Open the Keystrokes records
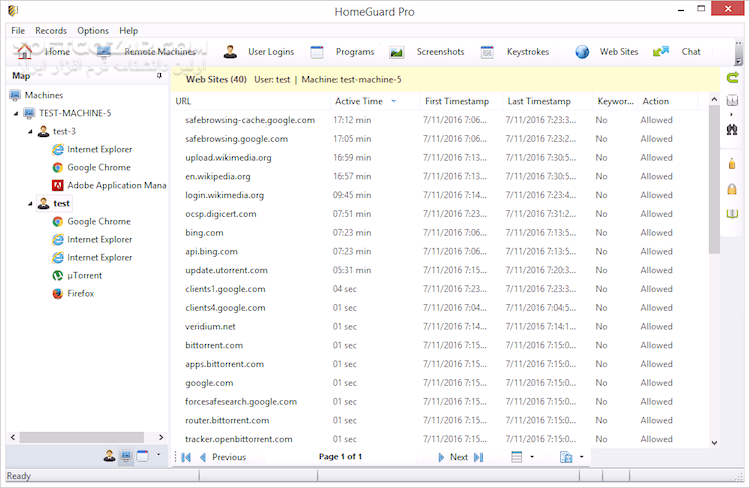This screenshot has width=750, height=488. click(x=515, y=52)
